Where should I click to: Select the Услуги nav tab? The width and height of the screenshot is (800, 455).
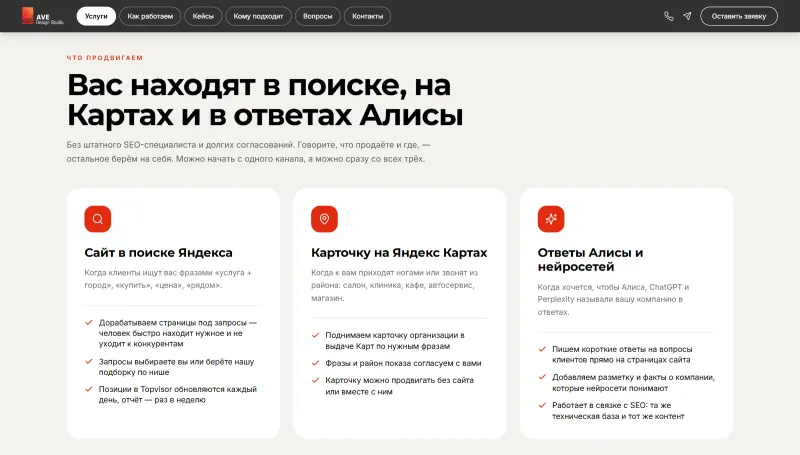click(x=96, y=16)
